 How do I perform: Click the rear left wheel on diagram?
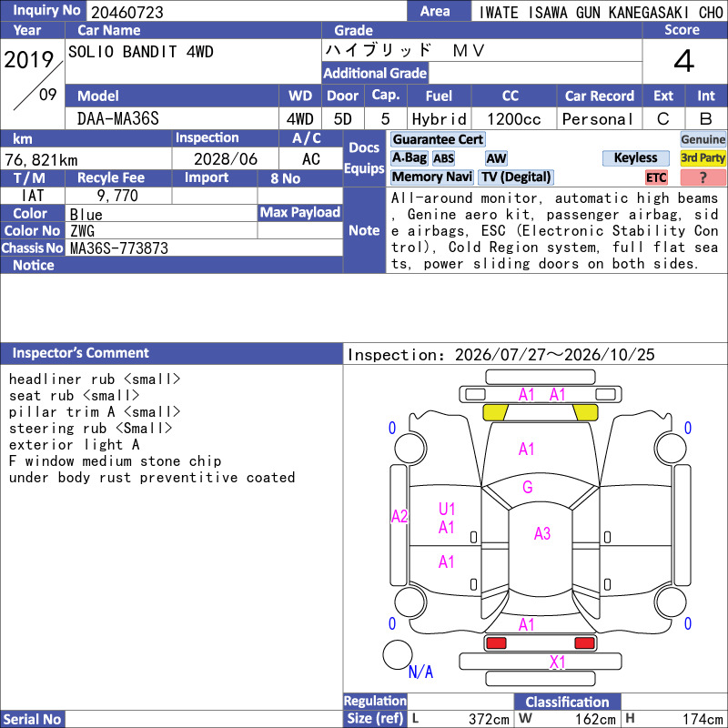(x=410, y=602)
